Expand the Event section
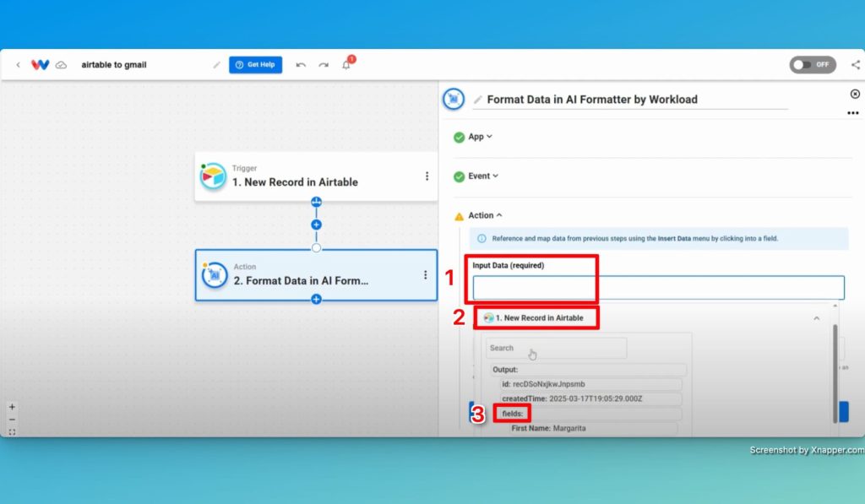 tap(483, 176)
